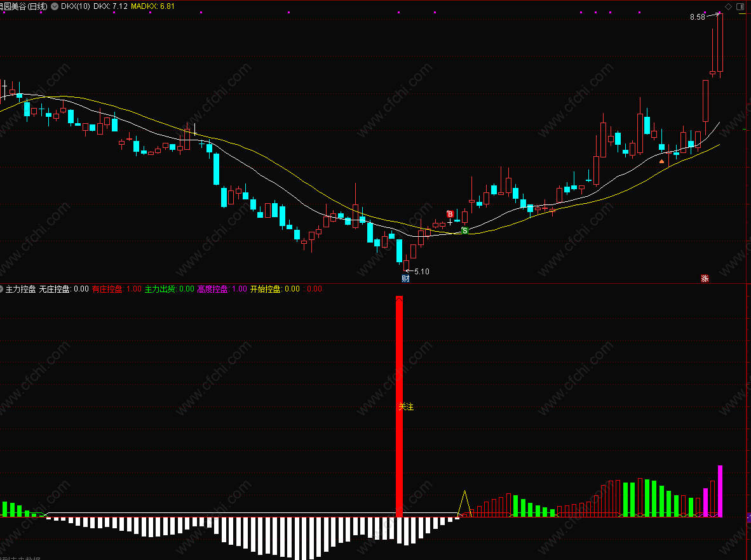Click the 5.10 low price label

422,271
